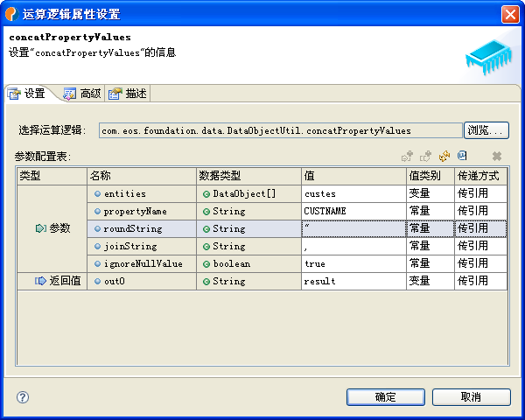This screenshot has width=525, height=420.
Task: Open help via question mark icon
Action: 23,396
